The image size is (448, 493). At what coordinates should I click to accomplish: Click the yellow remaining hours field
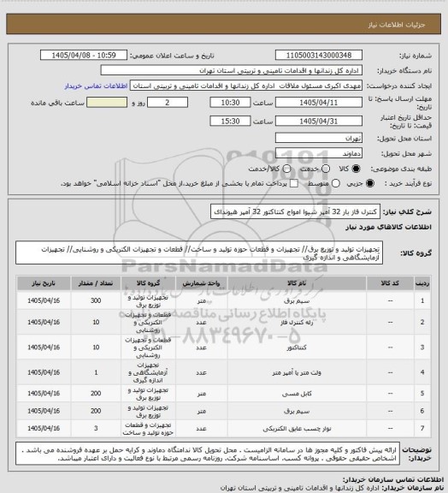click(107, 103)
